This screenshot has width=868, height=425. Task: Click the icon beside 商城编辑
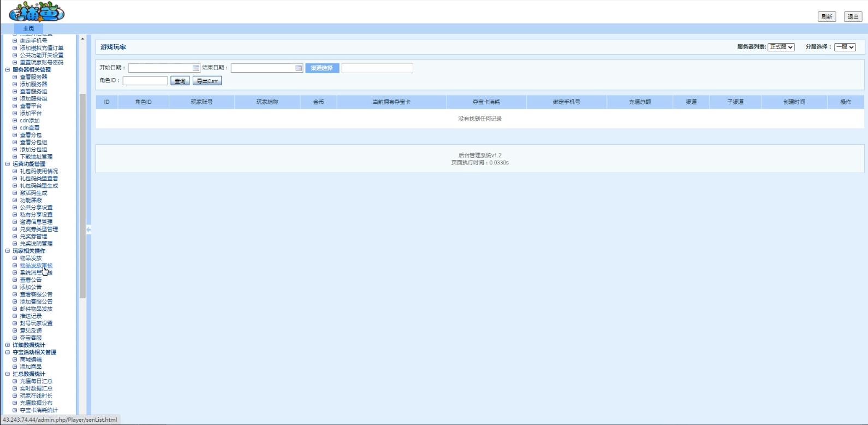click(15, 359)
